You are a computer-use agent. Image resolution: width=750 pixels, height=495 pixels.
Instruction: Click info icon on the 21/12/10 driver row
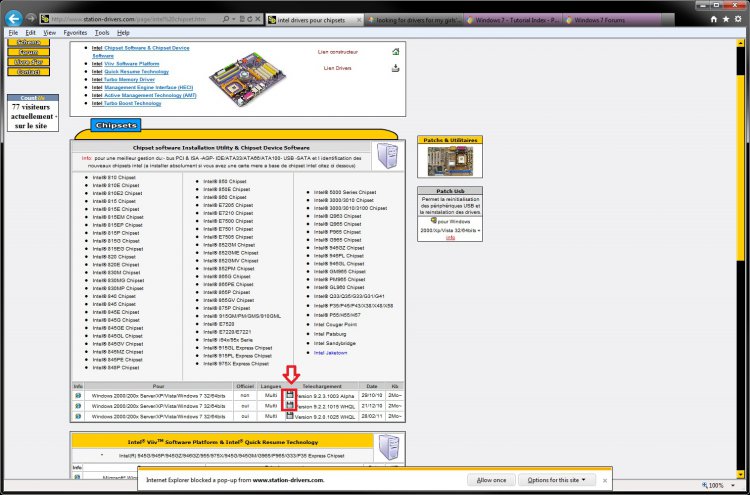[x=78, y=406]
